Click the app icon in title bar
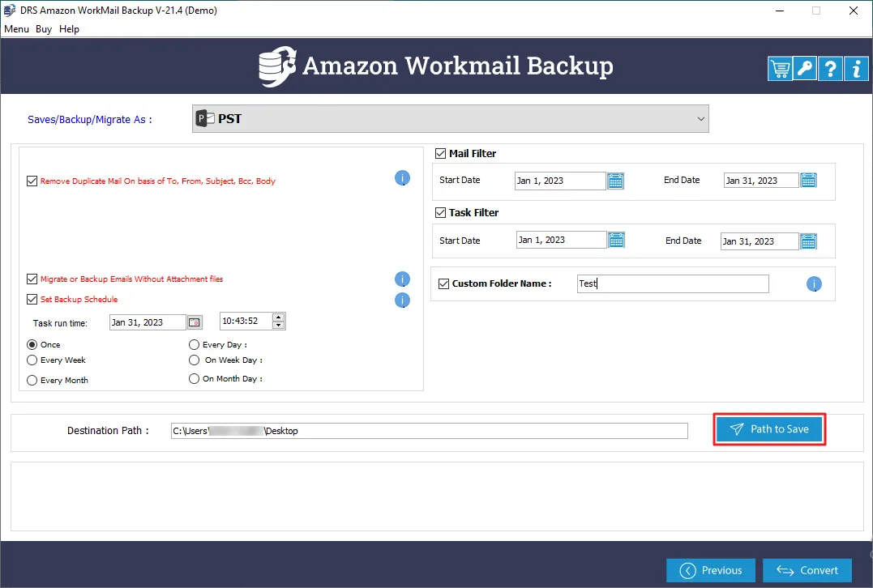The height and width of the screenshot is (588, 873). [x=10, y=10]
